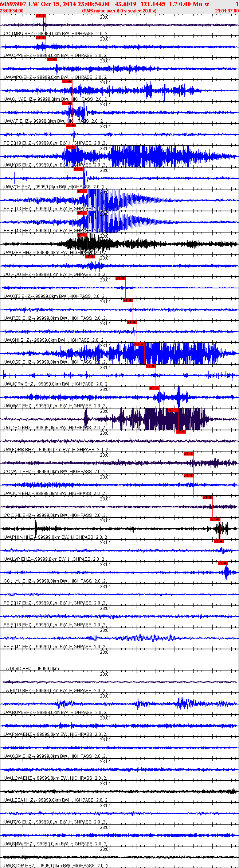Click the pick marker above the UW.SNI trace
239x868 pixels.
tap(132, 322)
